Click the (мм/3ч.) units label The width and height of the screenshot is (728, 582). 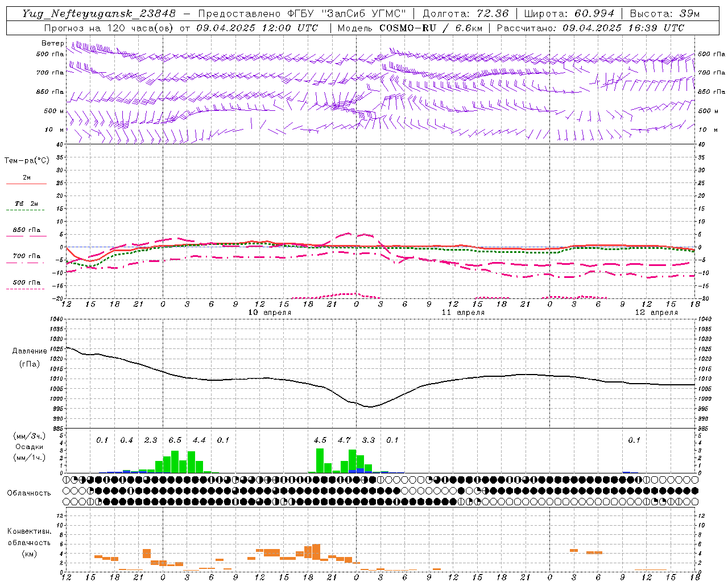(x=30, y=436)
